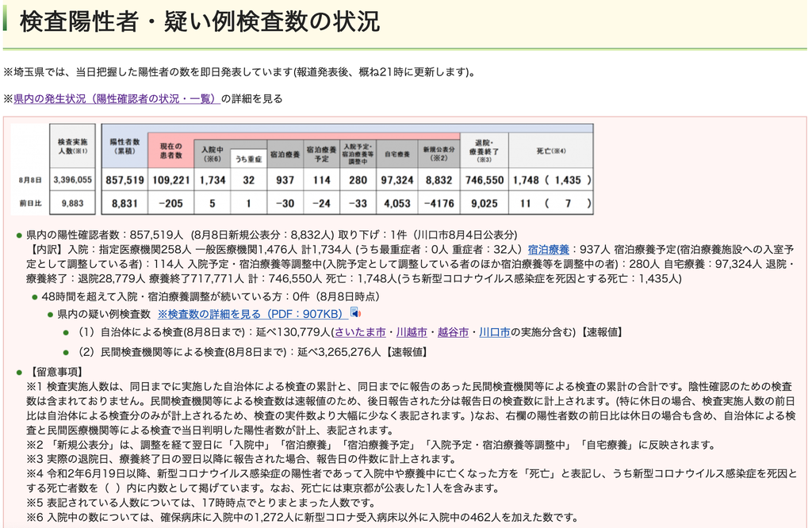Click the read-aloud speaker icon beside the PDF link
Screen dimensions: 812x528
355,312
